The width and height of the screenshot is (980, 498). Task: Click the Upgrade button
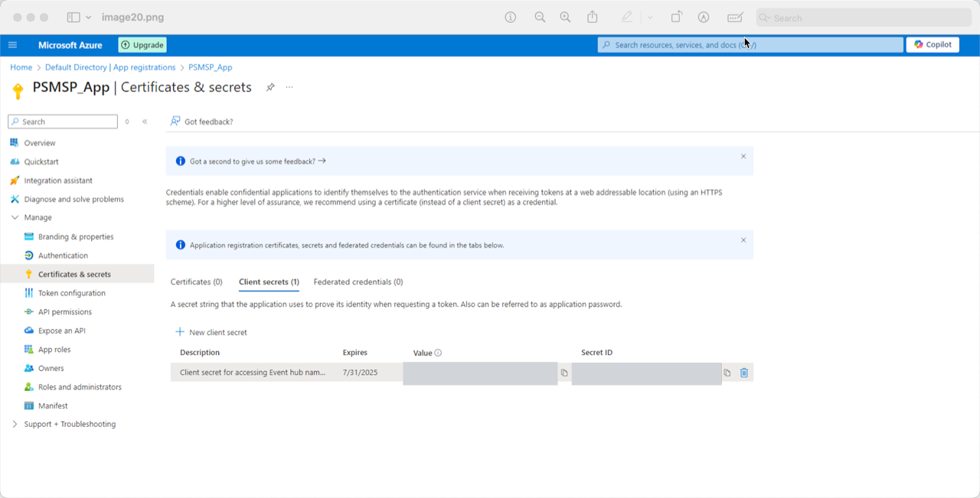coord(142,45)
